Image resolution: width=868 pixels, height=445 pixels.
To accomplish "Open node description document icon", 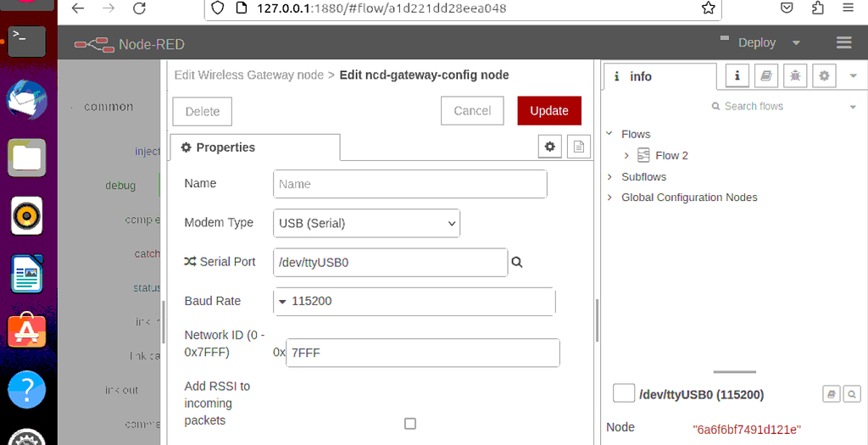I will click(578, 147).
